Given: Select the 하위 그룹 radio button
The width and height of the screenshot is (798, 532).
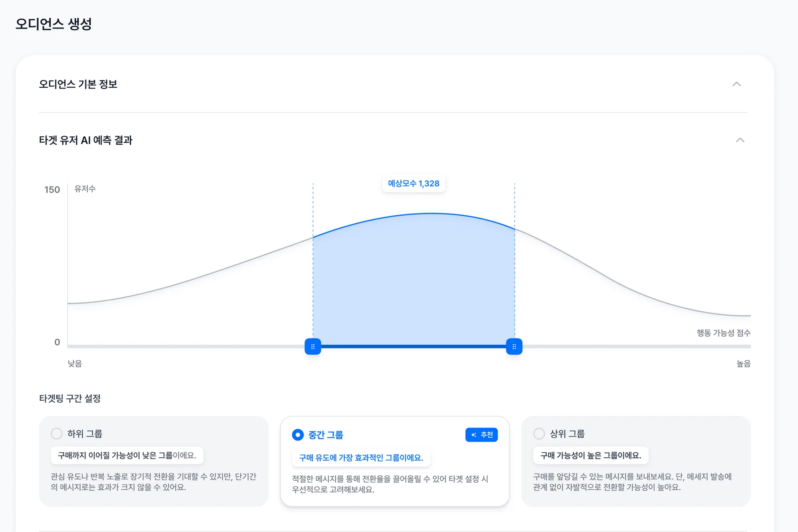Looking at the screenshot, I should (57, 434).
